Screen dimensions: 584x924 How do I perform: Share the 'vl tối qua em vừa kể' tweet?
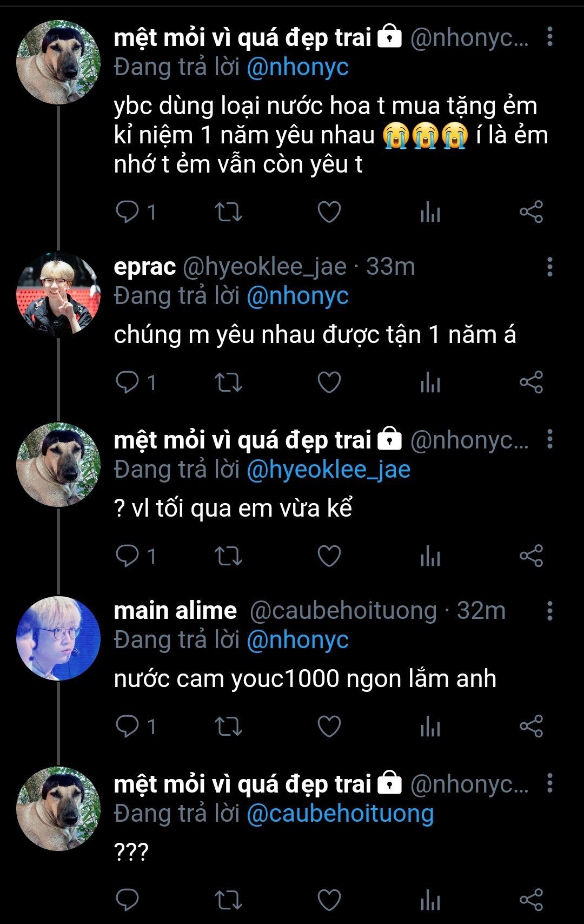(x=531, y=556)
